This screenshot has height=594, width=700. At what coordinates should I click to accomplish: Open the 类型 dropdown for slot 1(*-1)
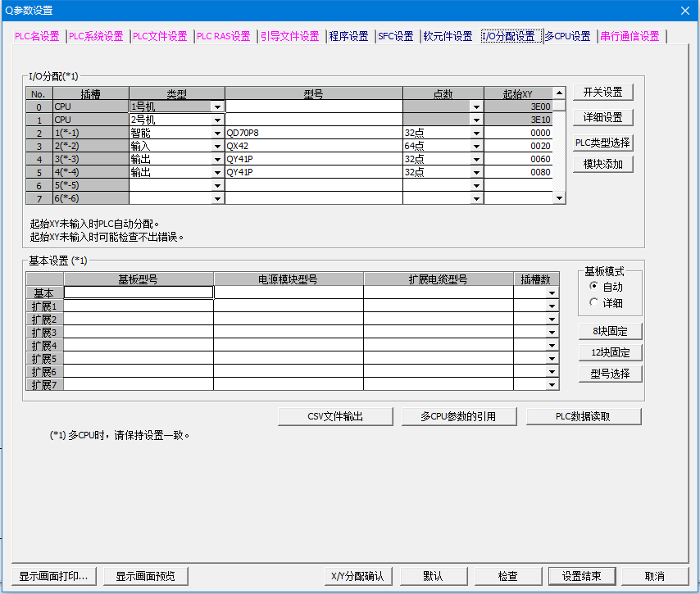pyautogui.click(x=217, y=133)
